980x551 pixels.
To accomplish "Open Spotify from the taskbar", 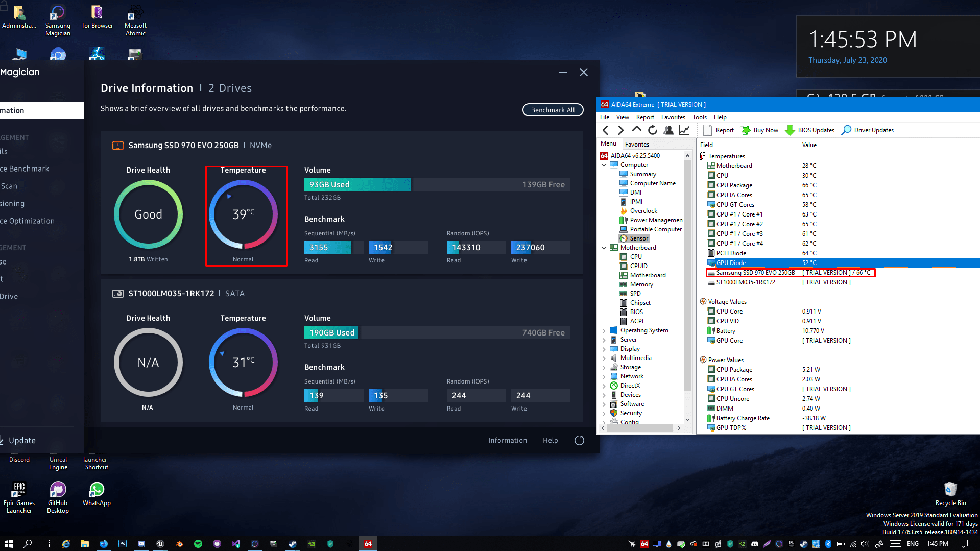I will [x=198, y=544].
